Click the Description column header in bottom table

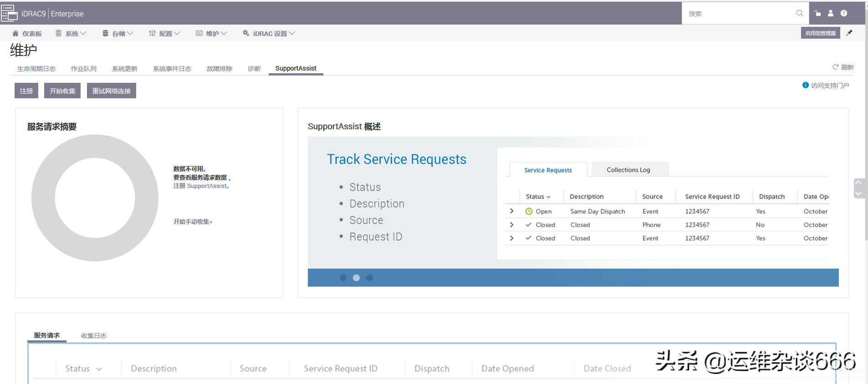pyautogui.click(x=154, y=369)
